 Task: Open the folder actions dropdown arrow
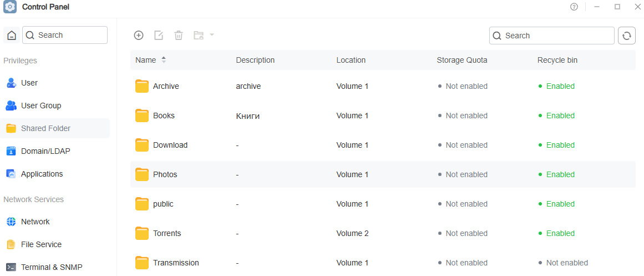tap(211, 35)
